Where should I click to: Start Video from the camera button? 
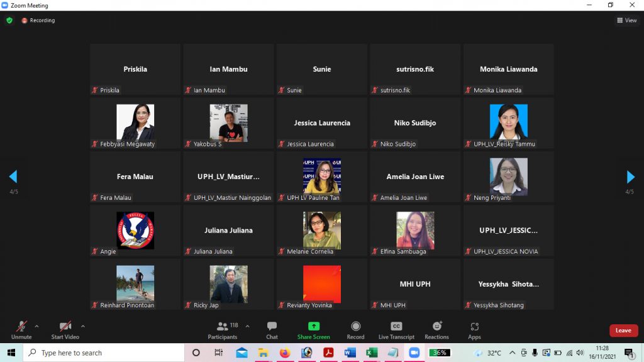(x=65, y=329)
